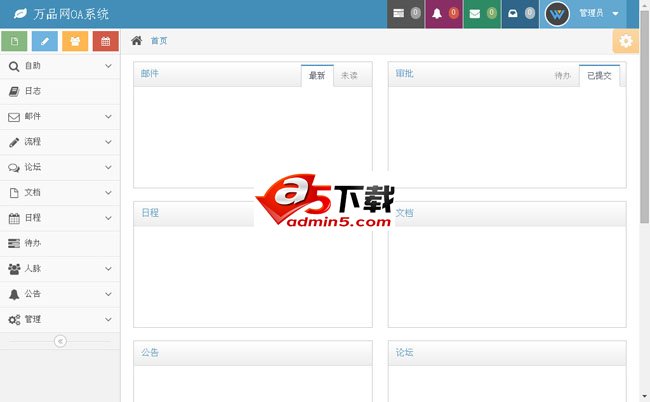
Task: Click the blue pencil shortcut button
Action: tap(45, 41)
